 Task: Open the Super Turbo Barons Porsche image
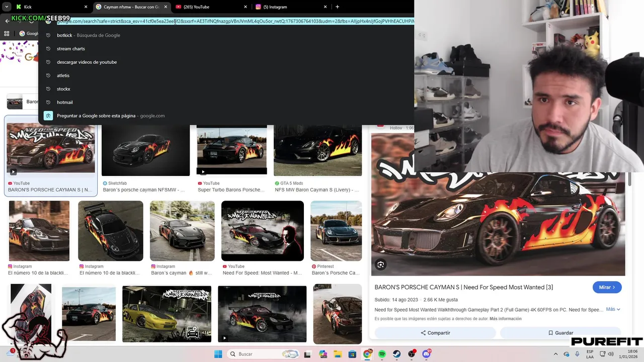[x=231, y=150]
